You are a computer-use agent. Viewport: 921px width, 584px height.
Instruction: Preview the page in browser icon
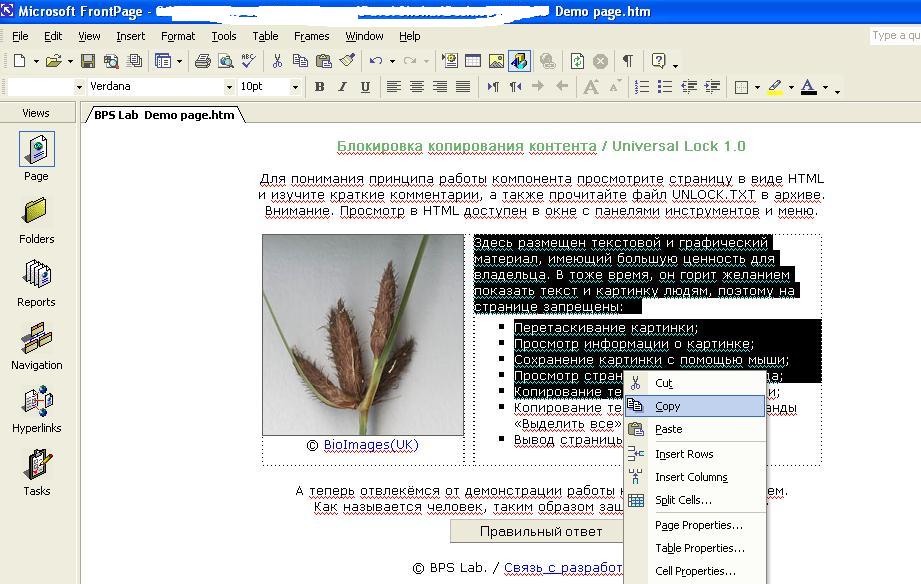tap(226, 61)
